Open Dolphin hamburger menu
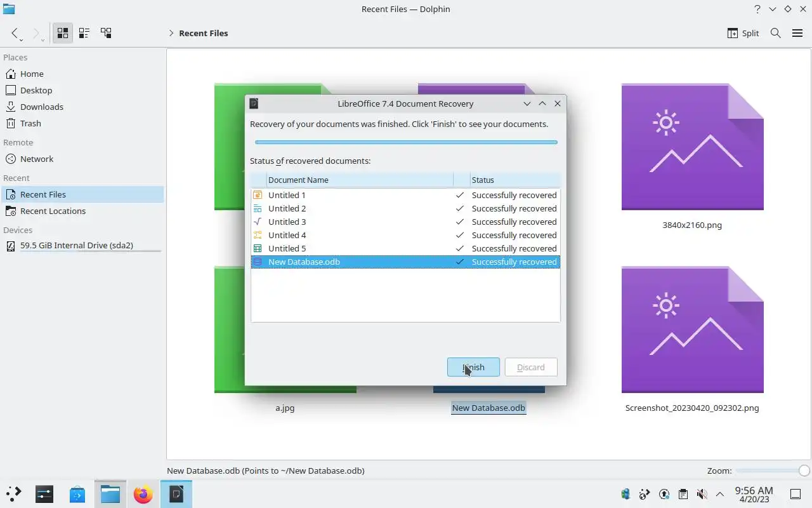 [x=797, y=33]
